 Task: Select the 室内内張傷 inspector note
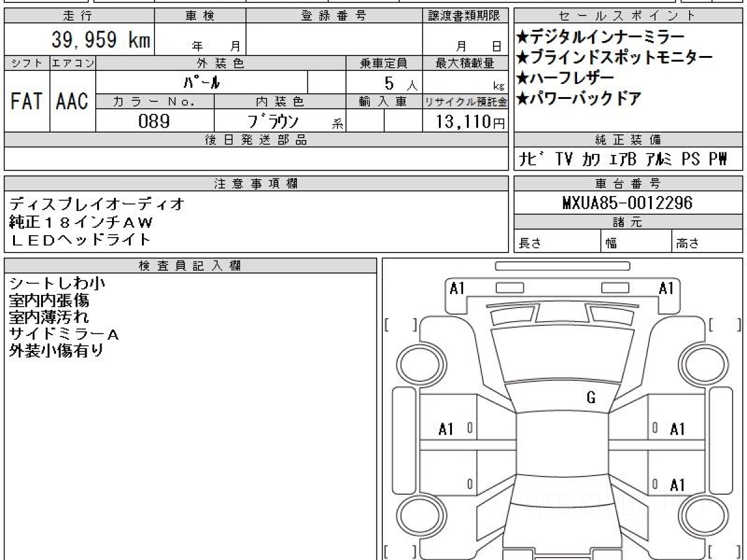coord(49,301)
